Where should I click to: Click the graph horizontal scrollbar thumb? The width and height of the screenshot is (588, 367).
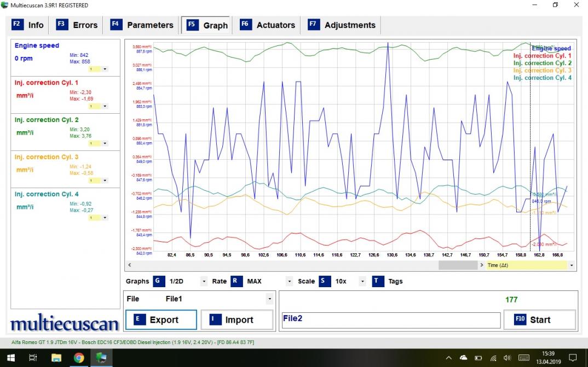point(458,265)
